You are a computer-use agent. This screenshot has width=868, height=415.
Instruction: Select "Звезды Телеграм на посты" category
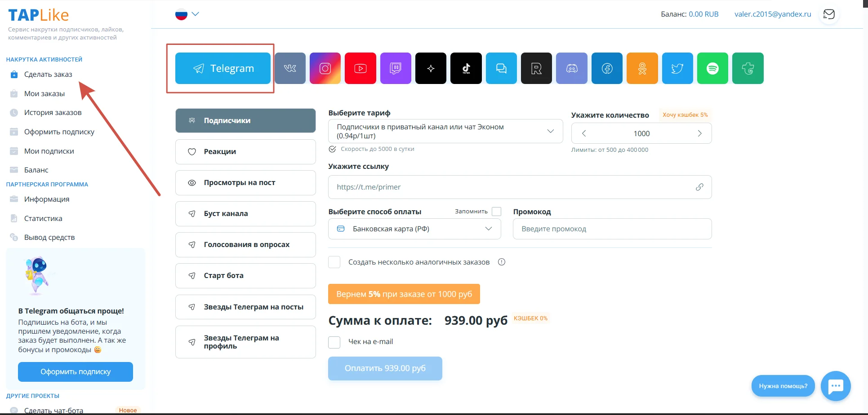[x=245, y=307]
